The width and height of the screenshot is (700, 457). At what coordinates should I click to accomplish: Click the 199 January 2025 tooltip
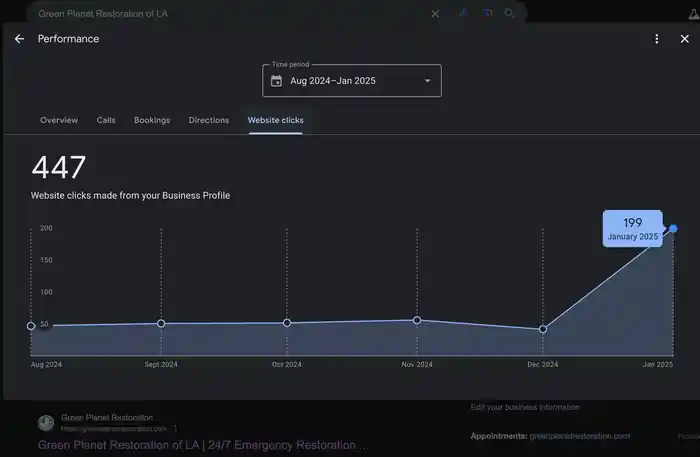click(x=633, y=228)
